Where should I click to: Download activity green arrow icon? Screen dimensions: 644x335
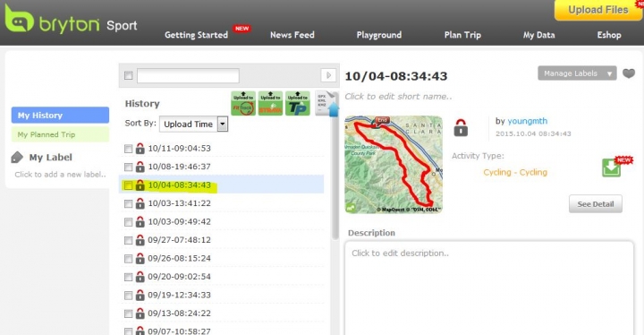click(x=611, y=167)
